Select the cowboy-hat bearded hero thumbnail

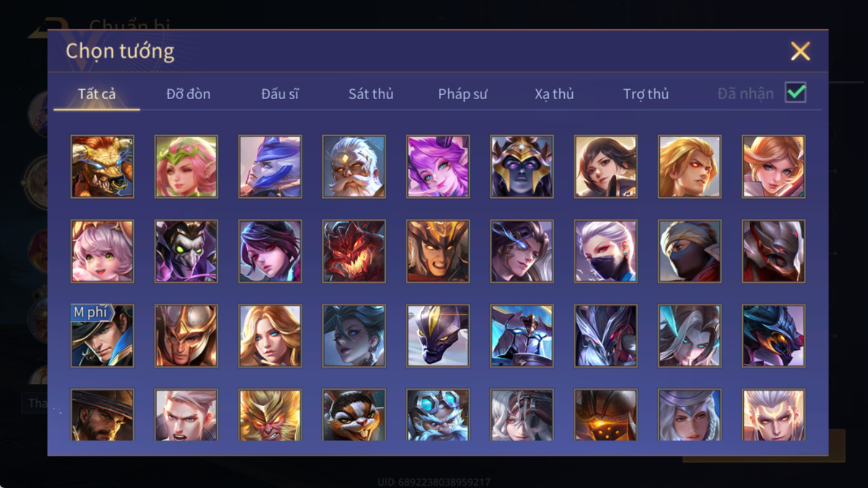coord(102,415)
